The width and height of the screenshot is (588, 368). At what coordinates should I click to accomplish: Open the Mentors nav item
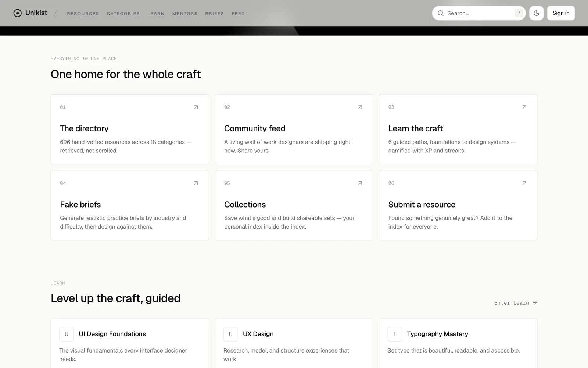(185, 14)
